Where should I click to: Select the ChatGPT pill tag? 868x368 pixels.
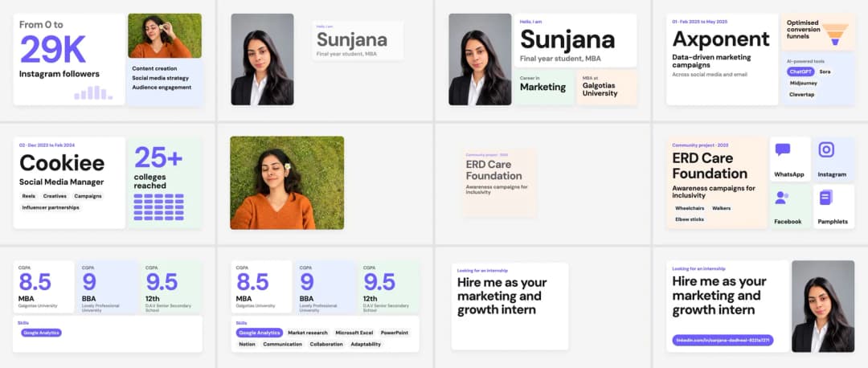pyautogui.click(x=800, y=72)
